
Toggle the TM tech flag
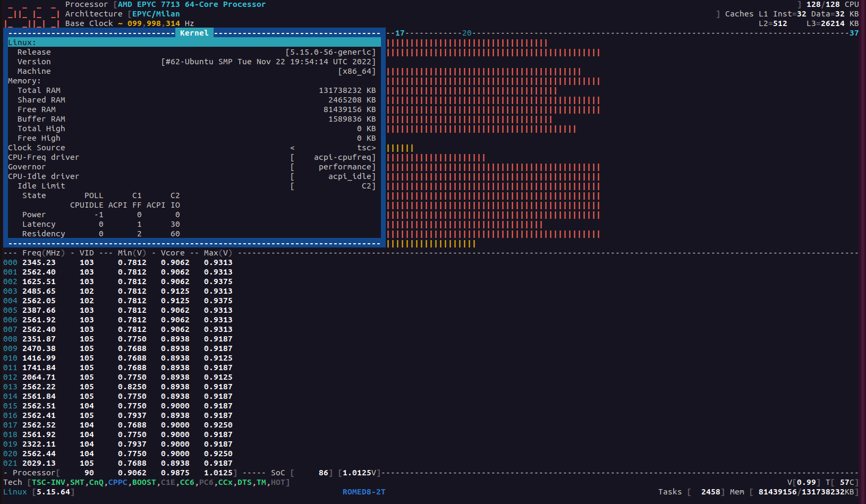pyautogui.click(x=261, y=482)
